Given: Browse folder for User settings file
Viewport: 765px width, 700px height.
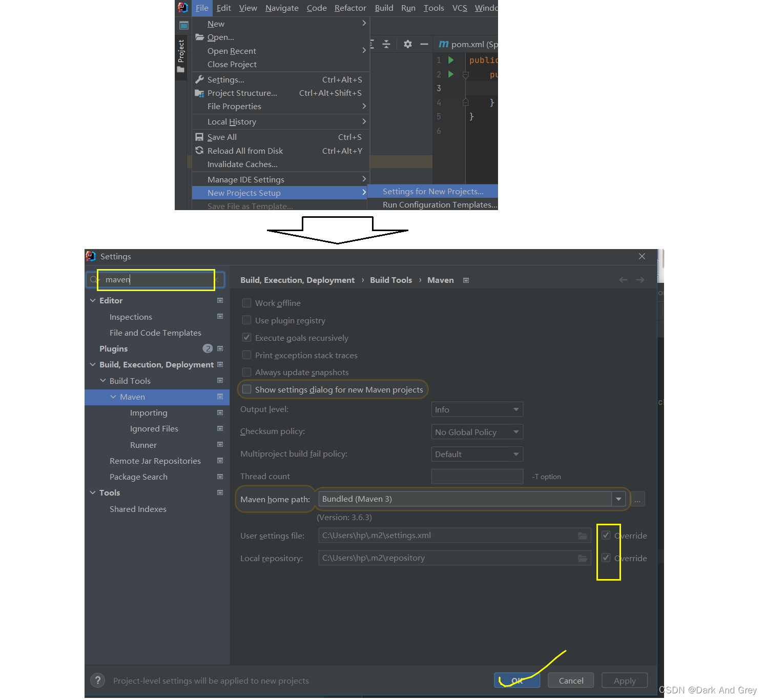Looking at the screenshot, I should (x=583, y=536).
